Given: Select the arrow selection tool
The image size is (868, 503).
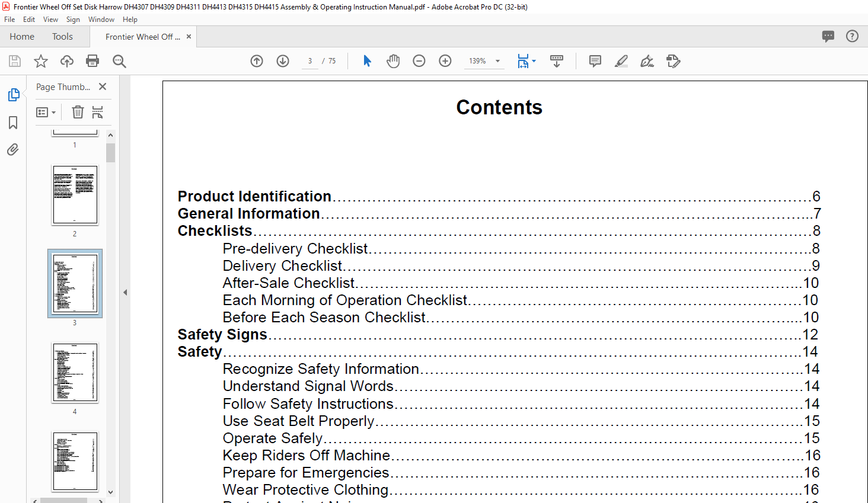Looking at the screenshot, I should click(367, 61).
